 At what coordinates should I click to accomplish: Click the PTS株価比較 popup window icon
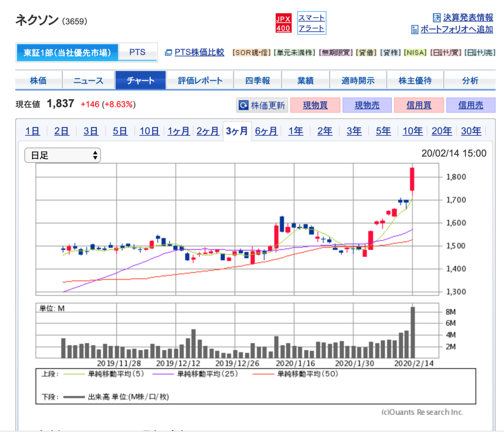168,52
